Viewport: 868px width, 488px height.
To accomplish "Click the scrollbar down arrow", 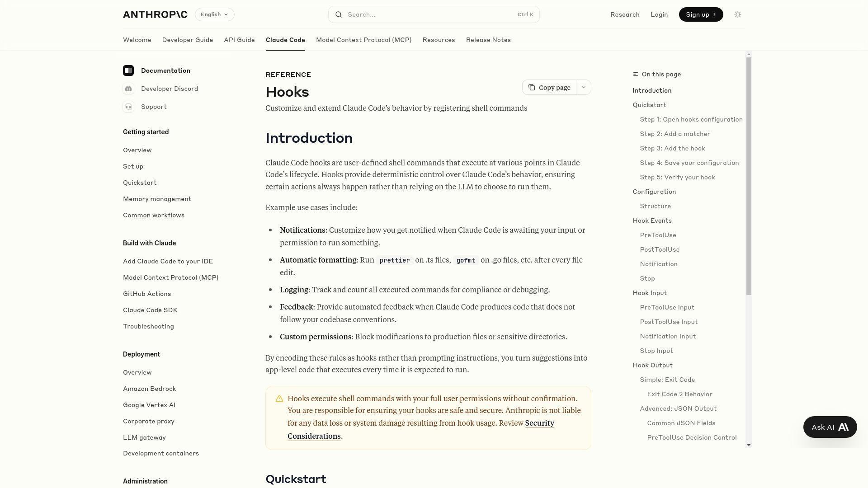I will tap(749, 445).
